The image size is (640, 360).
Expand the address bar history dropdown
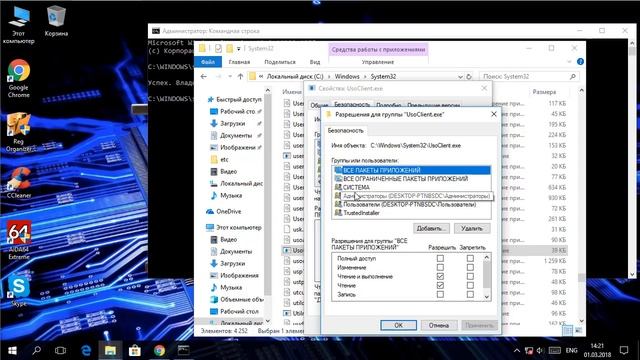click(x=460, y=76)
